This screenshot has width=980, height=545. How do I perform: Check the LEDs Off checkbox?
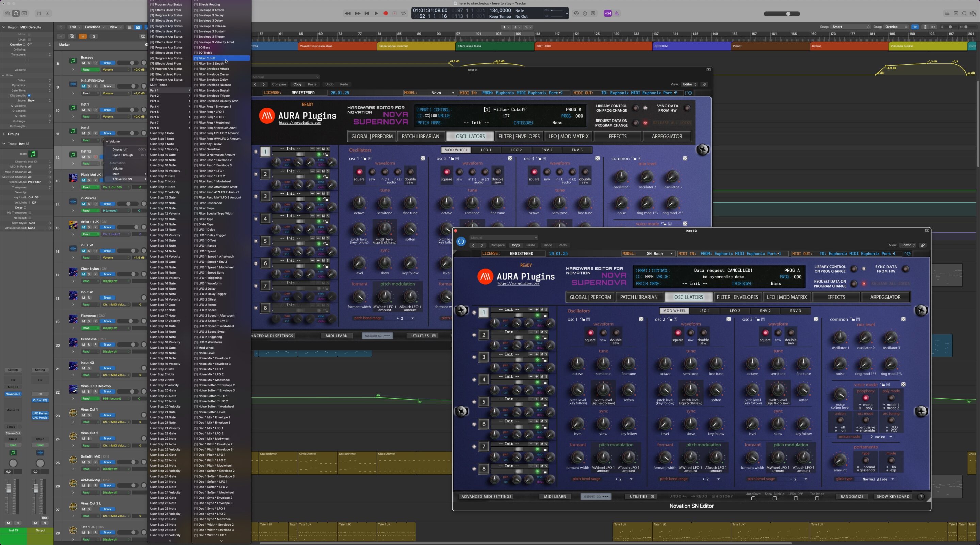pos(796,498)
